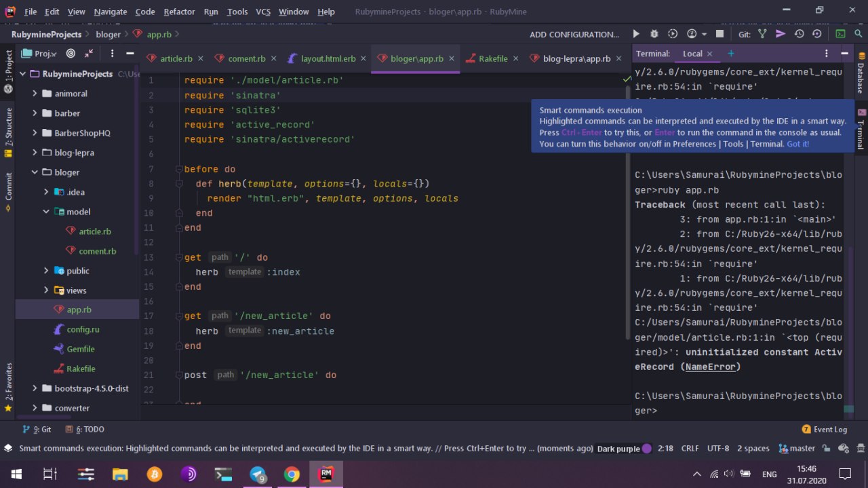Click the profiler gauge run icon

point(692,34)
